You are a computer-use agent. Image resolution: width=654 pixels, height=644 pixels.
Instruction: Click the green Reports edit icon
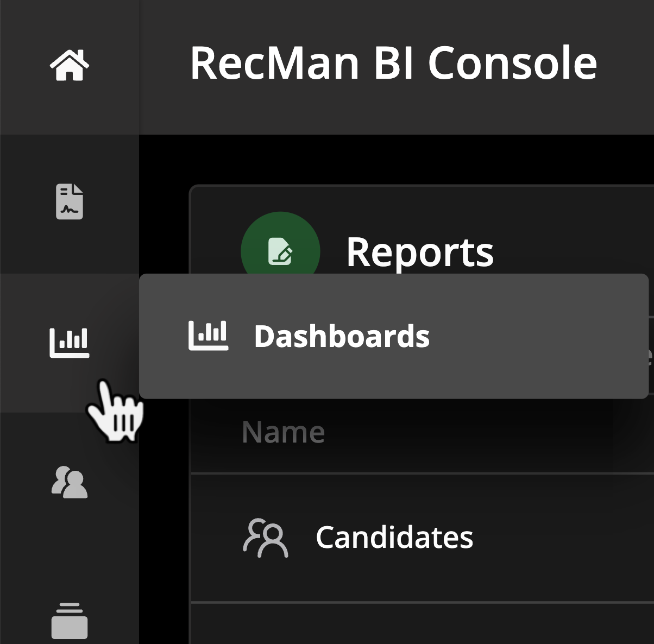(x=280, y=251)
